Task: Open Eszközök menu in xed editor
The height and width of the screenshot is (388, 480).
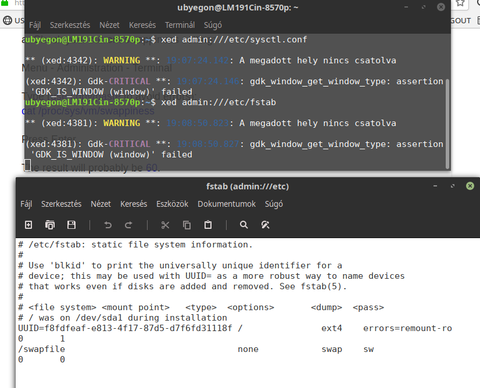Action: tap(172, 204)
